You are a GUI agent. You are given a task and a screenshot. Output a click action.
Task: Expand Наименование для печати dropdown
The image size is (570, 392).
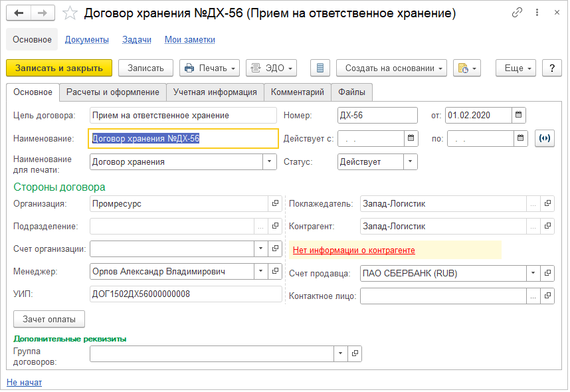[x=269, y=161]
